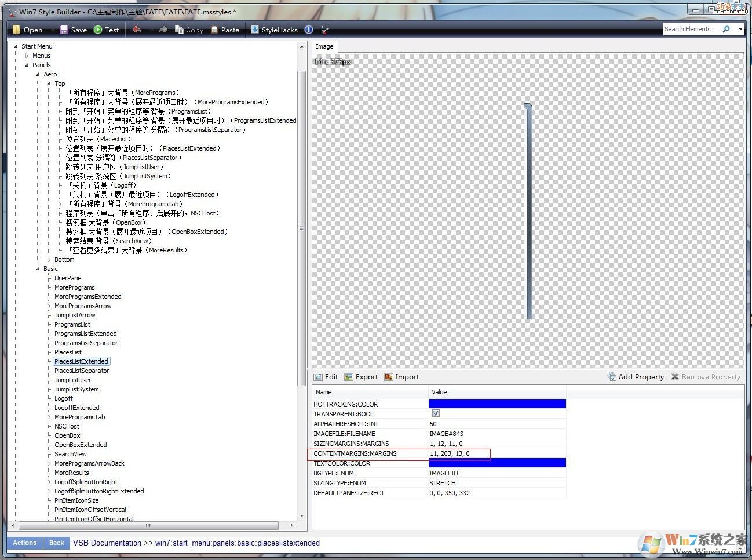Expand the Menus node under Start Menu
The width and height of the screenshot is (752, 560).
[x=27, y=56]
